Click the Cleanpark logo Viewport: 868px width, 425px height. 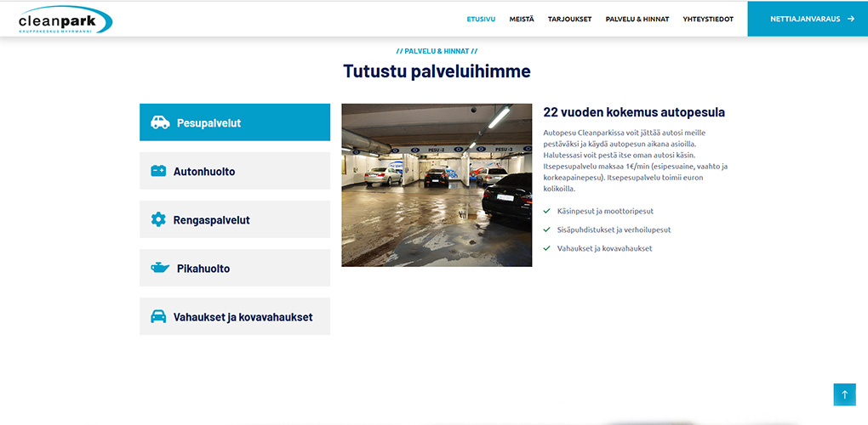65,19
